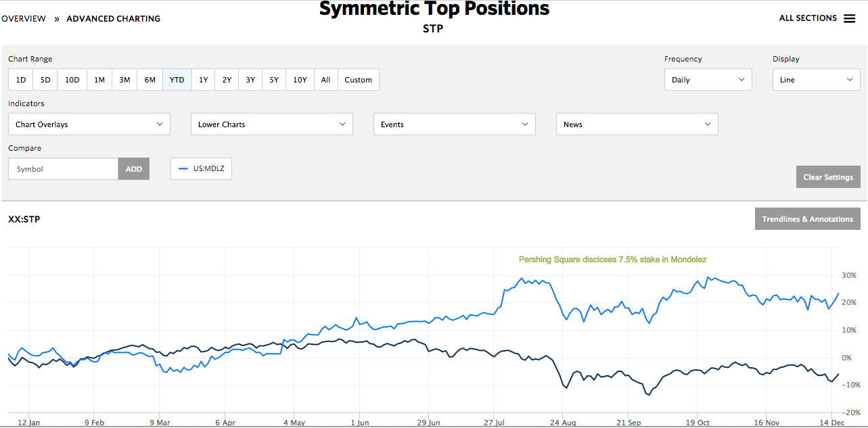Expand the News dropdown

pyautogui.click(x=637, y=124)
